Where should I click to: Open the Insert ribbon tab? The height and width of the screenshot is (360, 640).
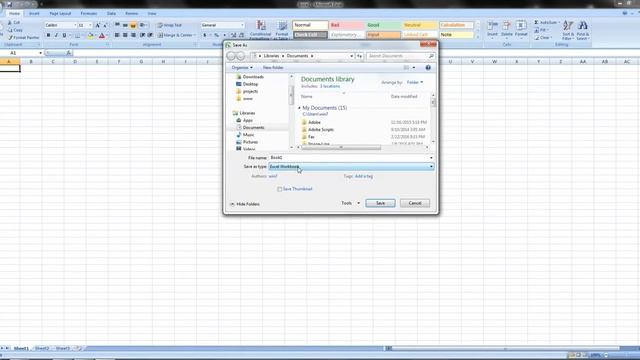(x=34, y=13)
